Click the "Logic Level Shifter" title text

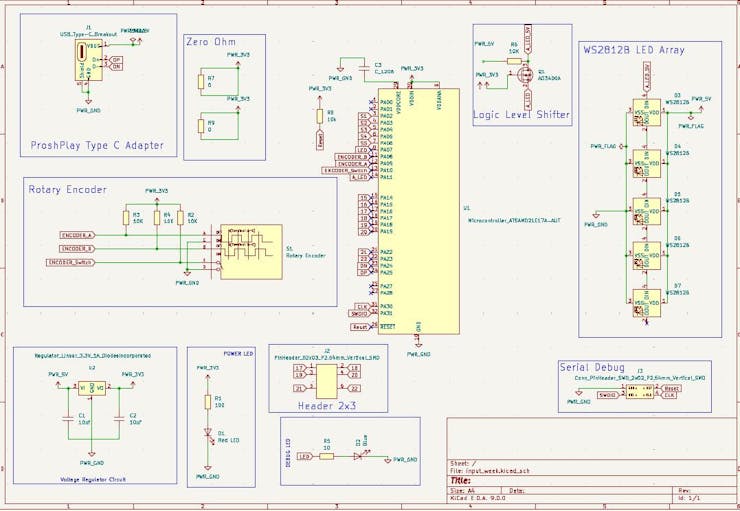tap(522, 114)
